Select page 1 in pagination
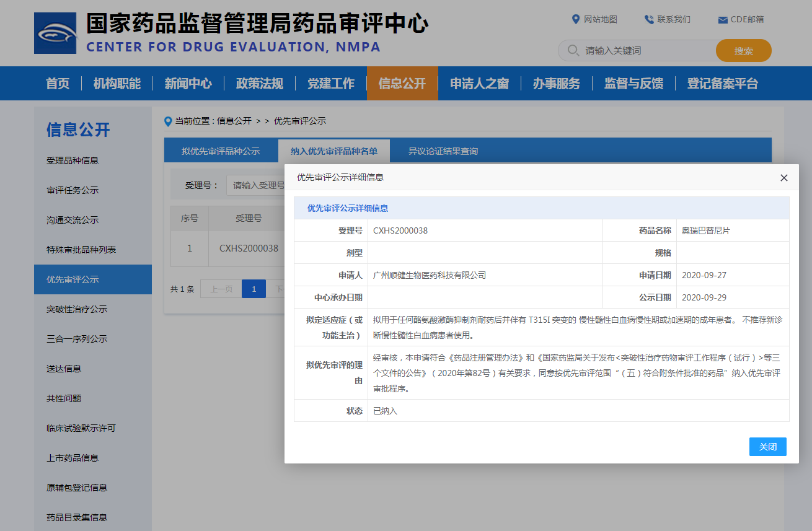 pos(254,289)
